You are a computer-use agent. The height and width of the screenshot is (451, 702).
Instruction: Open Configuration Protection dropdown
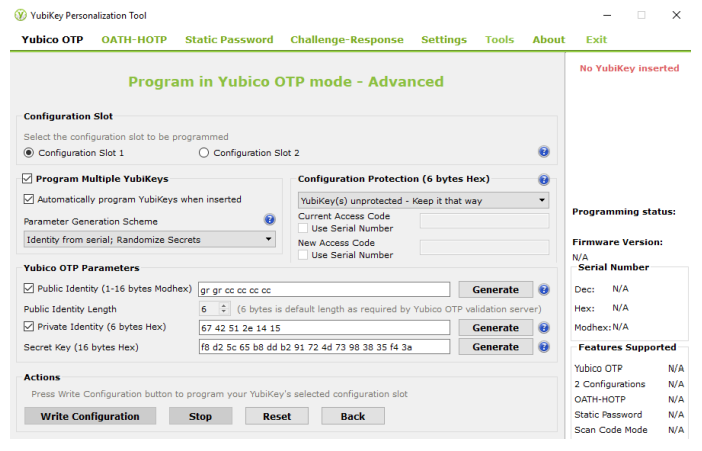coord(424,201)
